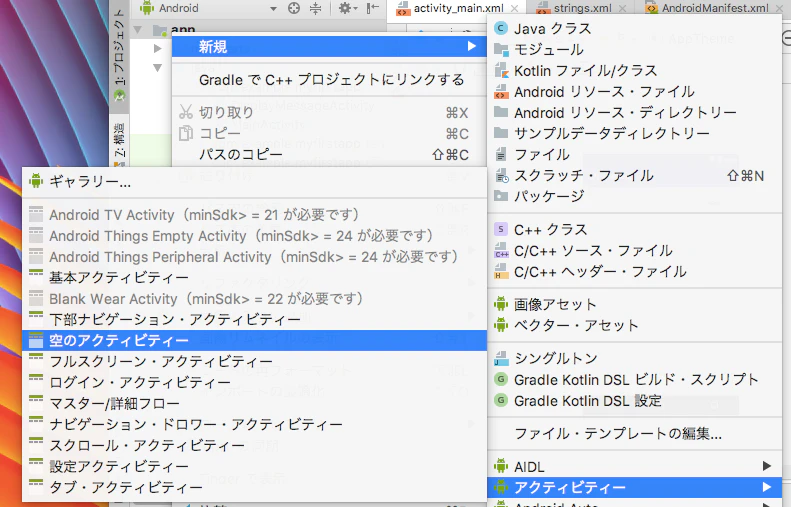Open the project panel gear settings icon
The width and height of the screenshot is (791, 507).
347,8
